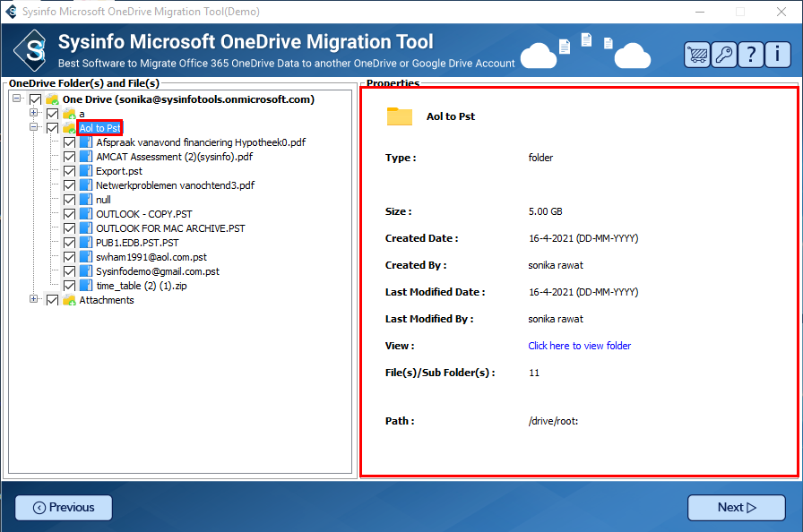
Task: Uncheck the Export.pst checkbox
Action: [x=69, y=171]
